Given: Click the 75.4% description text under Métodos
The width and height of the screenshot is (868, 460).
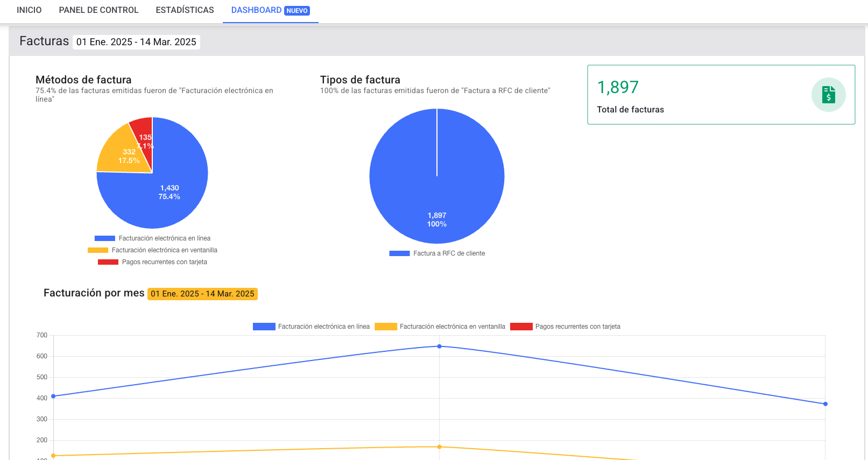Looking at the screenshot, I should pyautogui.click(x=154, y=95).
